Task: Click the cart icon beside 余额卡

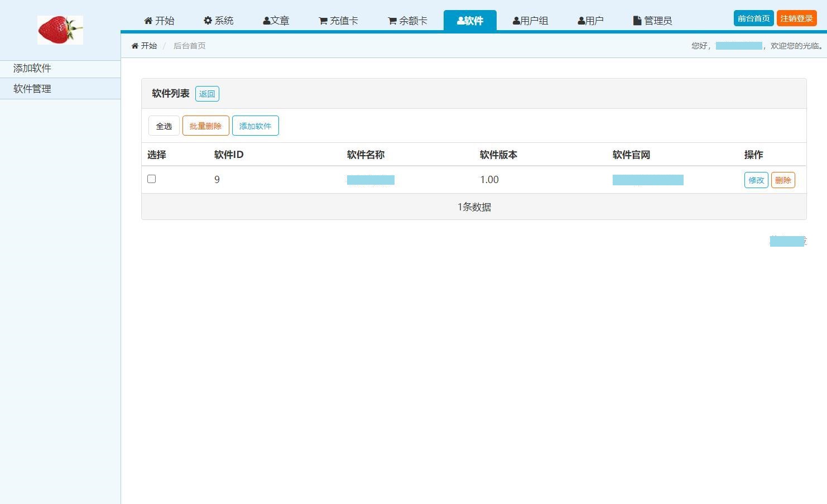Action: click(392, 21)
